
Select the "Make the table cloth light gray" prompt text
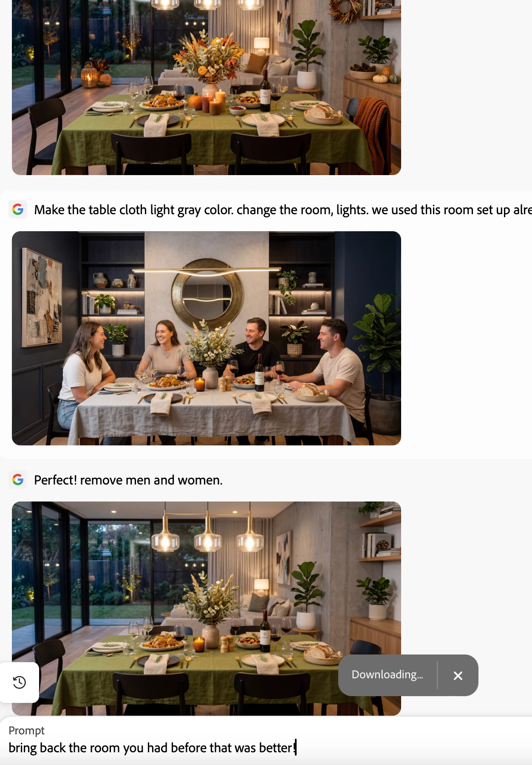click(283, 210)
